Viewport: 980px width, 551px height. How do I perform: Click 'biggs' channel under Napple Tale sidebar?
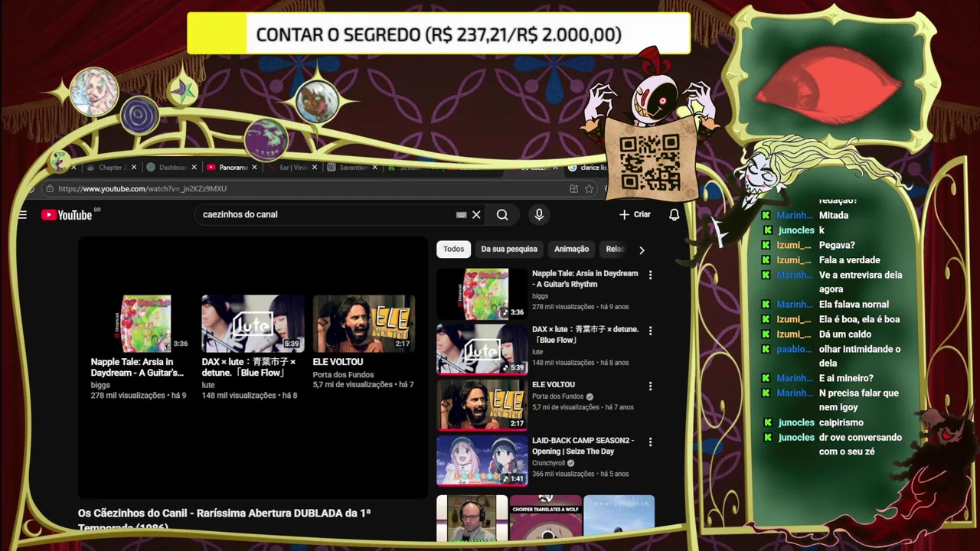pos(540,295)
